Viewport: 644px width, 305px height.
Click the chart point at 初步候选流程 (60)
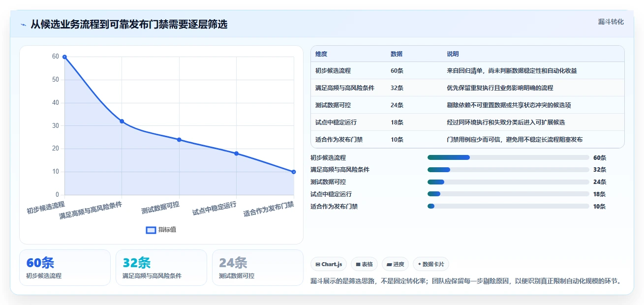pos(64,57)
